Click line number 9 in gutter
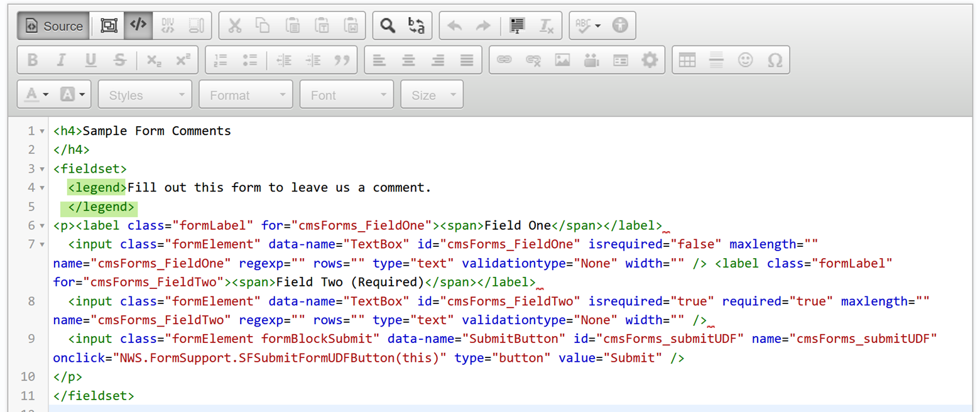Viewport: 980px width, 412px height. click(32, 339)
